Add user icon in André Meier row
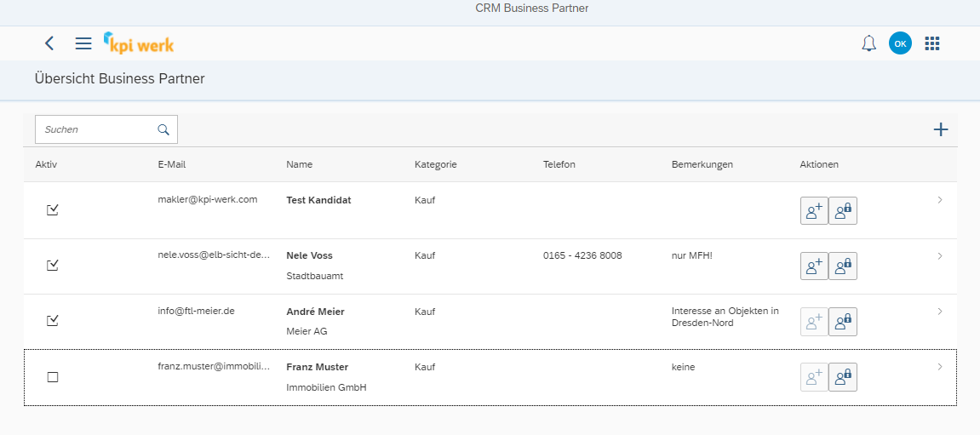The image size is (980, 435). [x=814, y=321]
